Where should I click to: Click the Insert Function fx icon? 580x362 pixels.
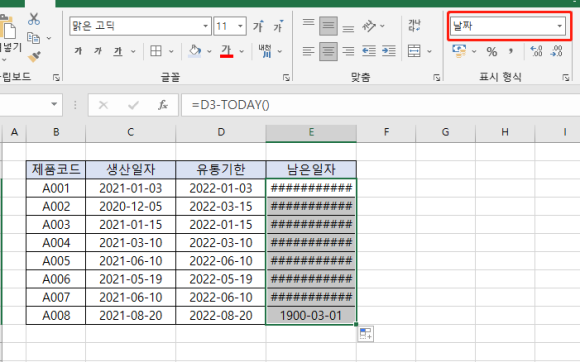pyautogui.click(x=163, y=105)
